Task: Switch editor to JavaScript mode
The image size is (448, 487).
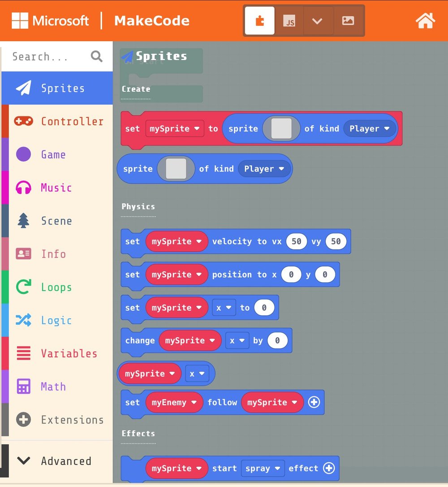Action: coord(289,20)
